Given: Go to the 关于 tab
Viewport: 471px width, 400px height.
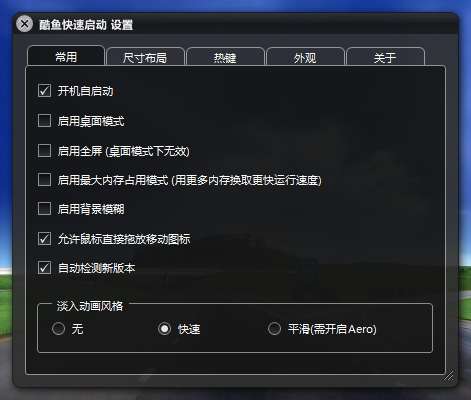Looking at the screenshot, I should click(385, 58).
